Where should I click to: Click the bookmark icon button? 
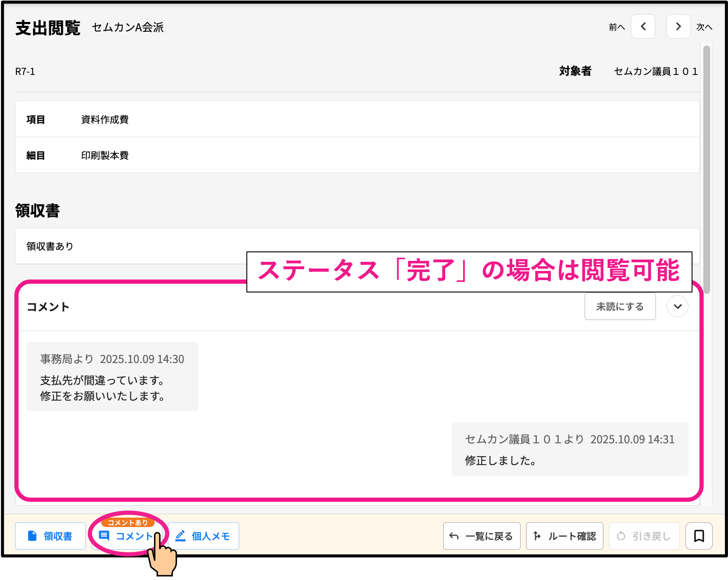(699, 536)
